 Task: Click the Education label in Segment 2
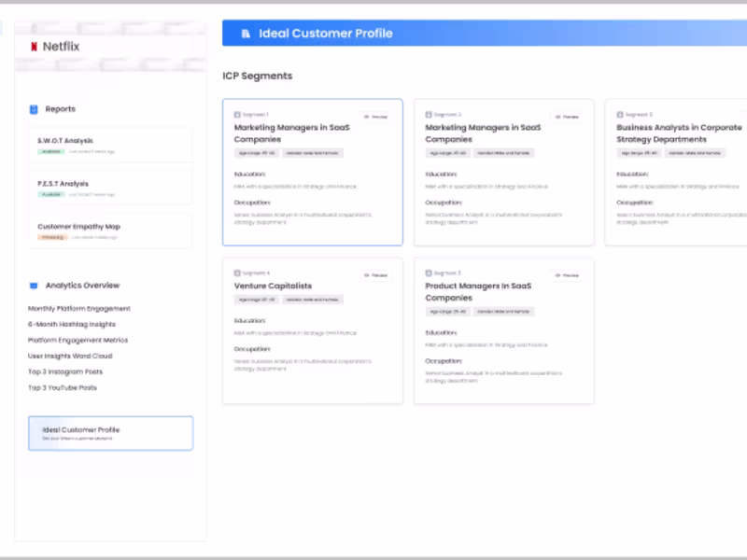(441, 175)
